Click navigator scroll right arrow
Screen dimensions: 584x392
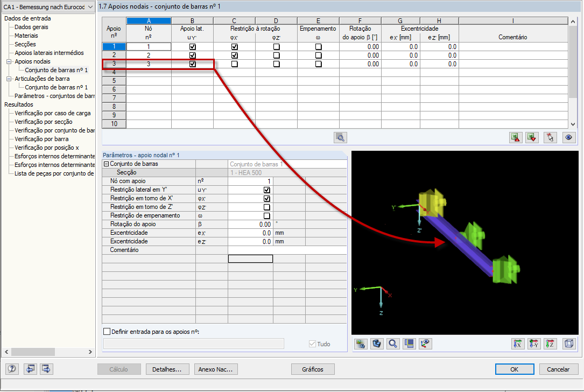tap(90, 352)
